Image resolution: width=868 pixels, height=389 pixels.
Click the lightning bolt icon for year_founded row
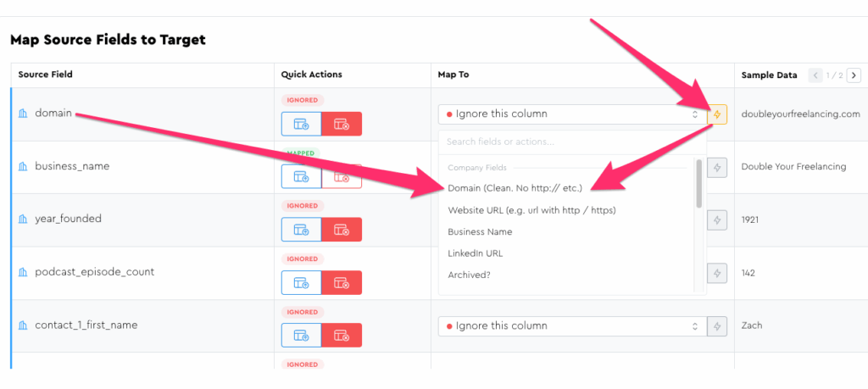pyautogui.click(x=717, y=220)
